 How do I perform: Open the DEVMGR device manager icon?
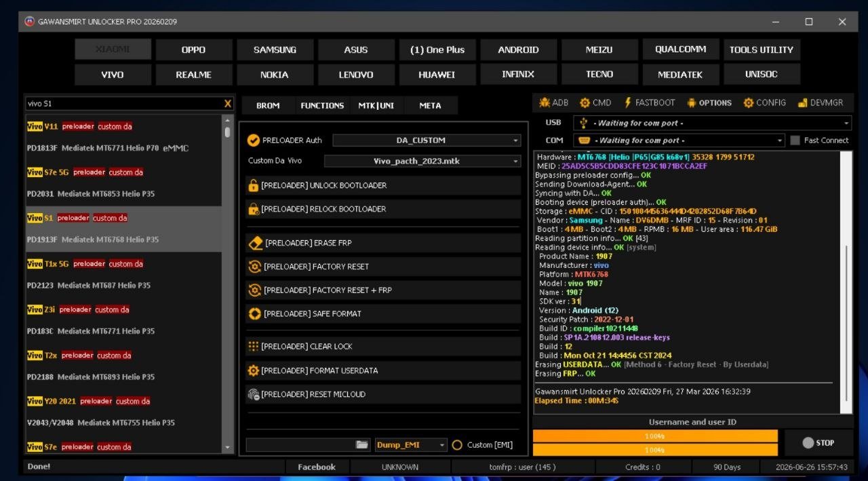click(802, 103)
